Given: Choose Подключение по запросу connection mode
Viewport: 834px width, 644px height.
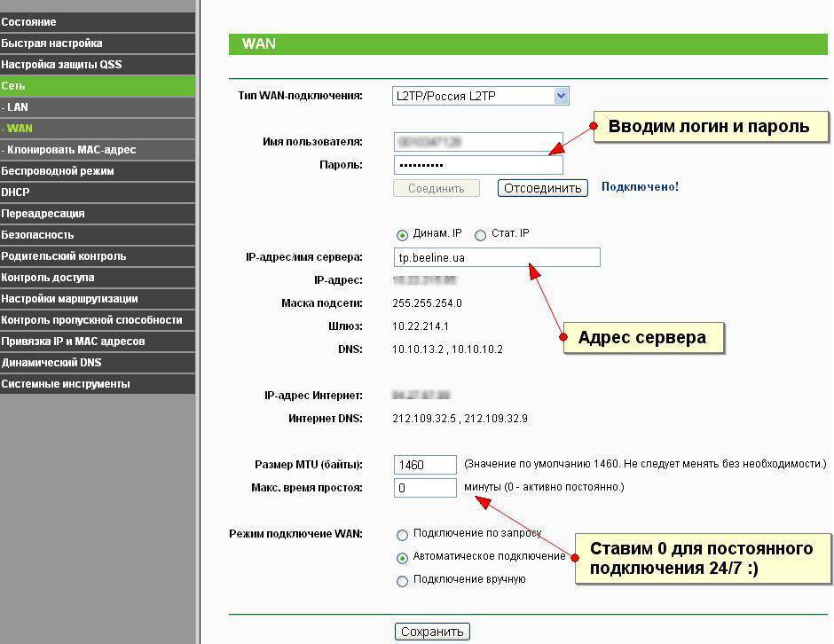Looking at the screenshot, I should tap(403, 535).
